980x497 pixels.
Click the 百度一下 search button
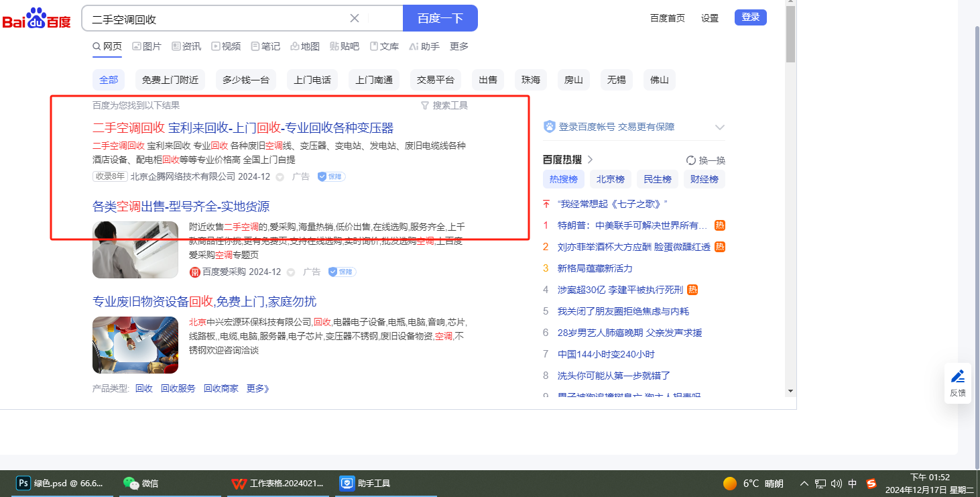click(440, 18)
